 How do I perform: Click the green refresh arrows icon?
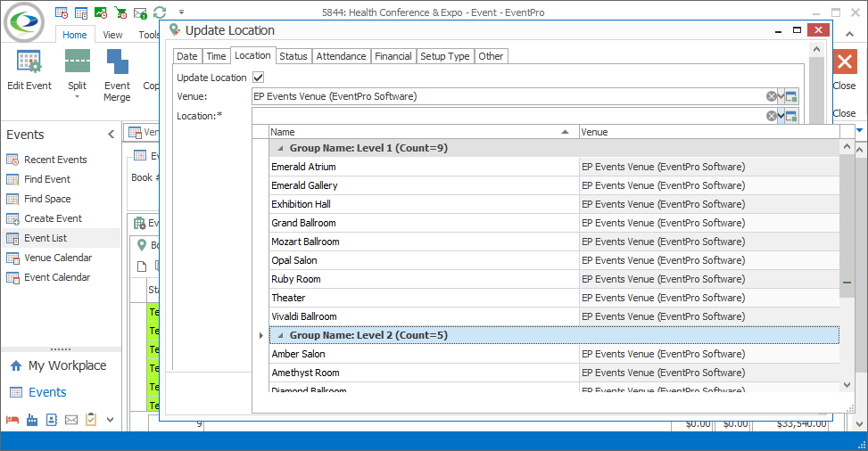[x=160, y=12]
